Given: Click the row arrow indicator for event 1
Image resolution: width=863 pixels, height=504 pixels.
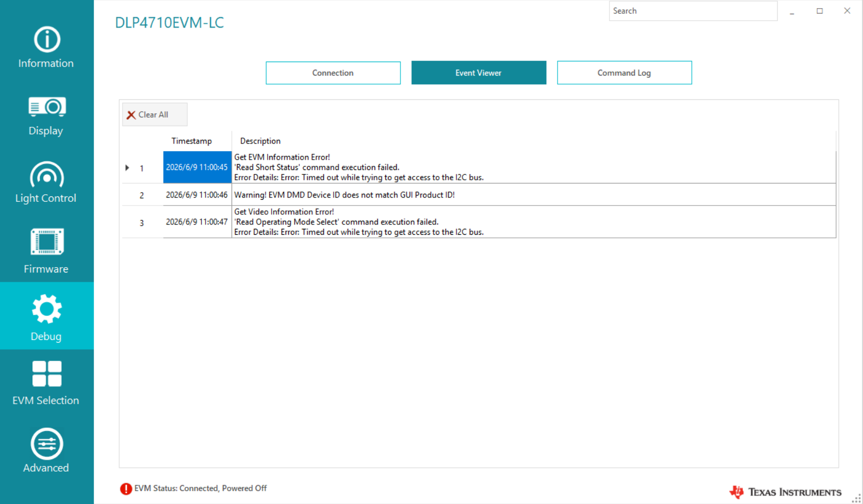Looking at the screenshot, I should [x=127, y=168].
